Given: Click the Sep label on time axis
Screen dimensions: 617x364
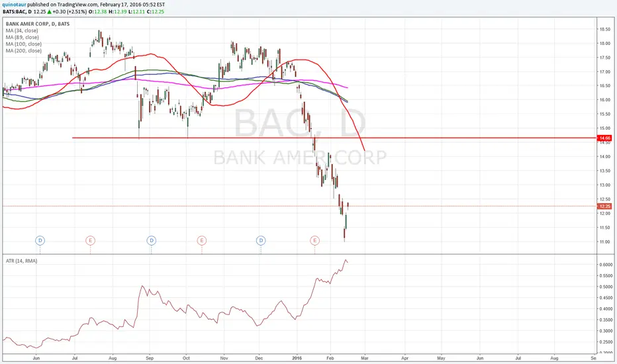Looking at the screenshot, I should coord(150,358).
